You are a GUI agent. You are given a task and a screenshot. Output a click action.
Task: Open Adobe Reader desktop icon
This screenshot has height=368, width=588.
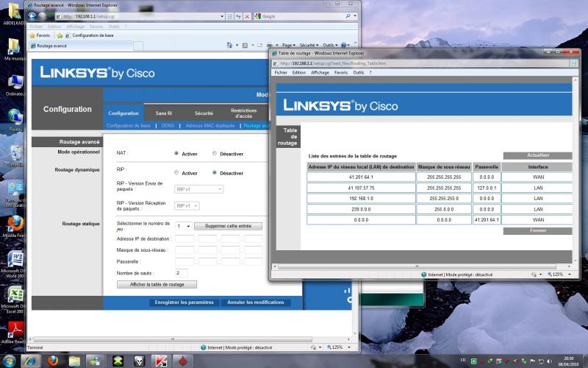(14, 332)
